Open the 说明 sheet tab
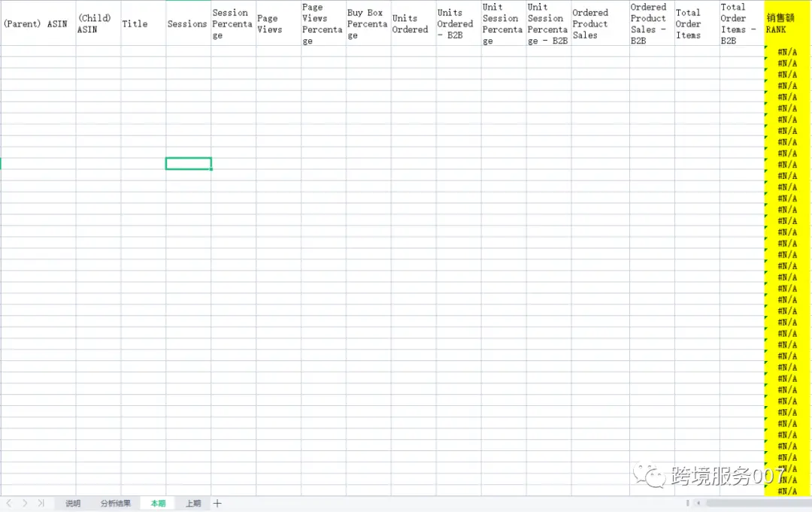812x512 pixels. (72, 503)
